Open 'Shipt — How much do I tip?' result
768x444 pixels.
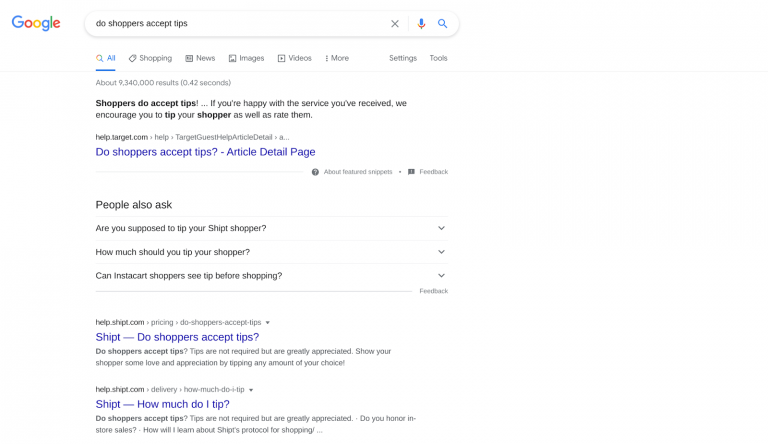163,404
